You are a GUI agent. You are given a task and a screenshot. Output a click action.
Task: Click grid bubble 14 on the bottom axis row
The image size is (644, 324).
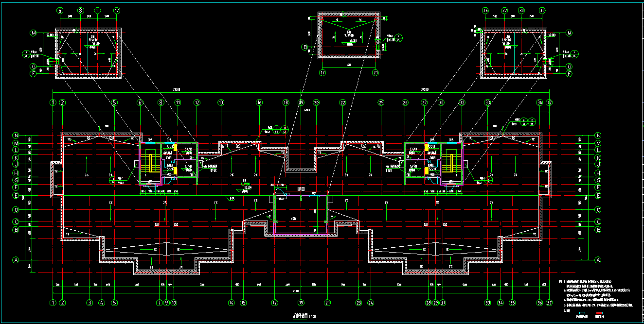[x=231, y=303]
